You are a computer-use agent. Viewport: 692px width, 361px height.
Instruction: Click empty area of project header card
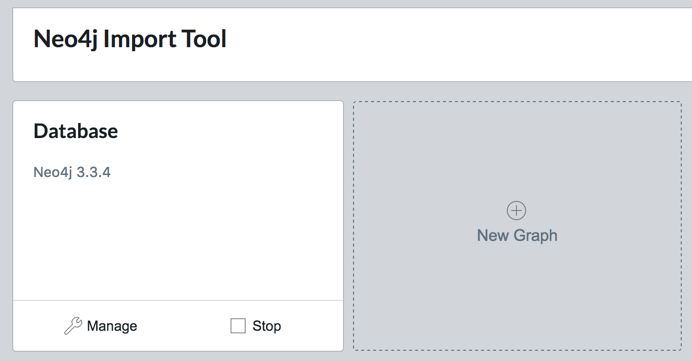tap(441, 44)
